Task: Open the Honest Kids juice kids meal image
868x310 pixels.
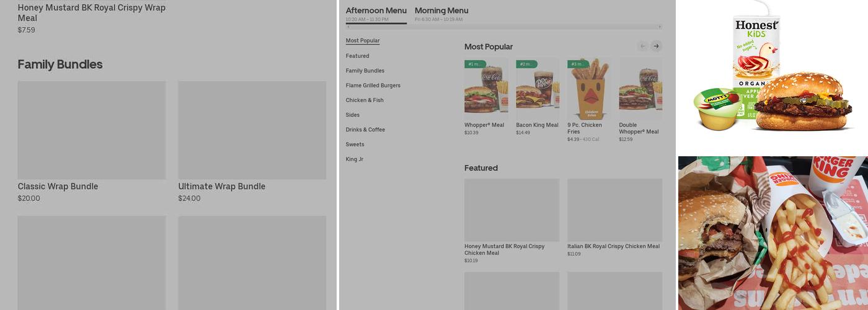Action: tap(773, 77)
